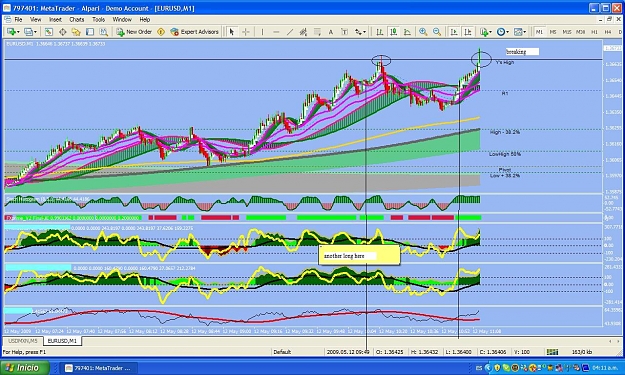625x375 pixels.
Task: Open the Terminal panel icon
Action: pyautogui.click(x=90, y=32)
